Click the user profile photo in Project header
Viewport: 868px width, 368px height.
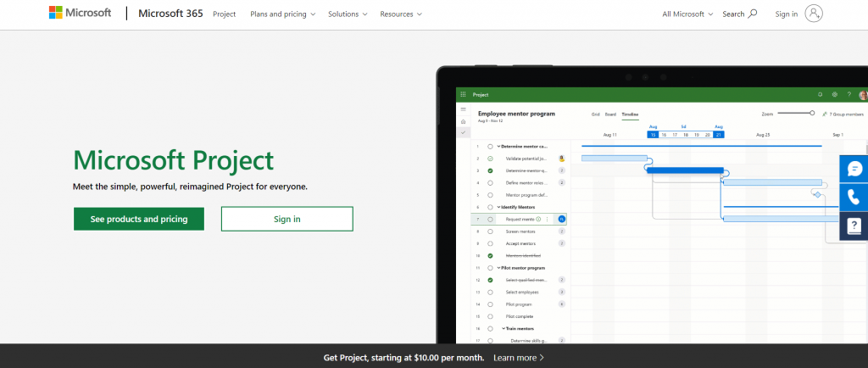[x=863, y=95]
